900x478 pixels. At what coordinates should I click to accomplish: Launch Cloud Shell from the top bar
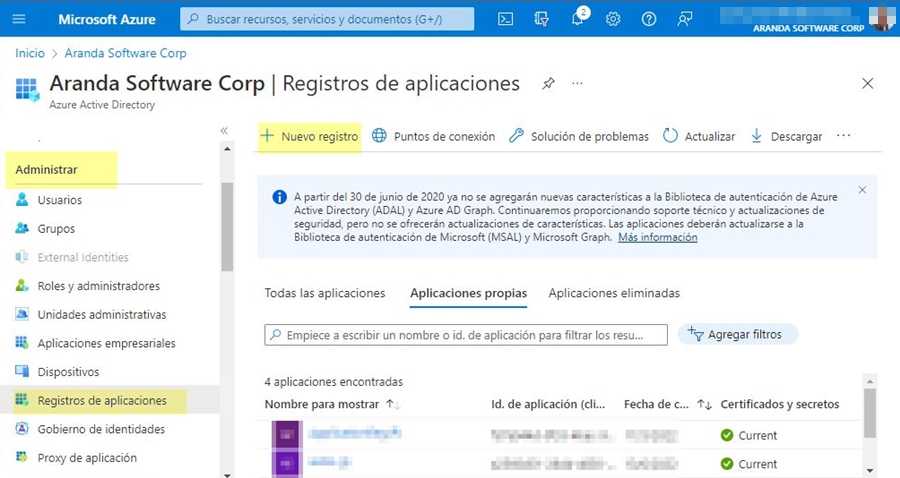point(505,19)
